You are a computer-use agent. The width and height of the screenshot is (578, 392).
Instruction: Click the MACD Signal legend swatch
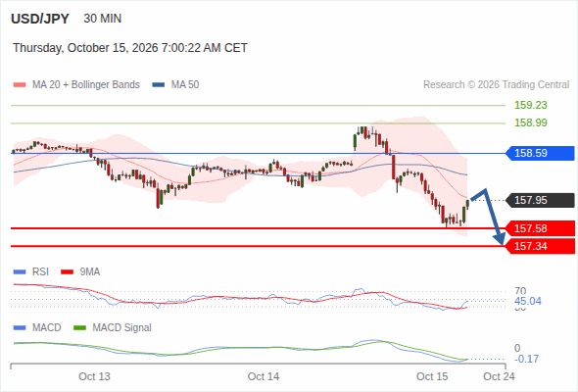(x=80, y=328)
